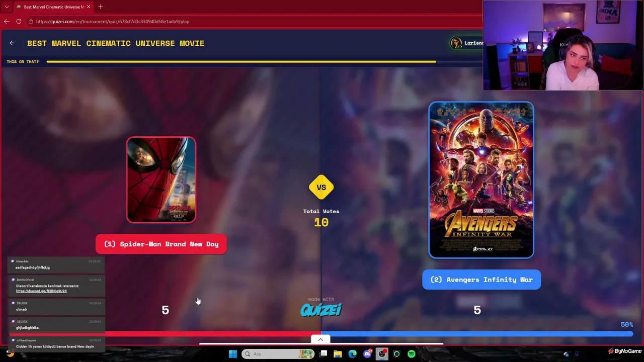The height and width of the screenshot is (362, 644).
Task: Click the Best Marvel Cinematic Universe Movie heading
Action: tap(116, 43)
